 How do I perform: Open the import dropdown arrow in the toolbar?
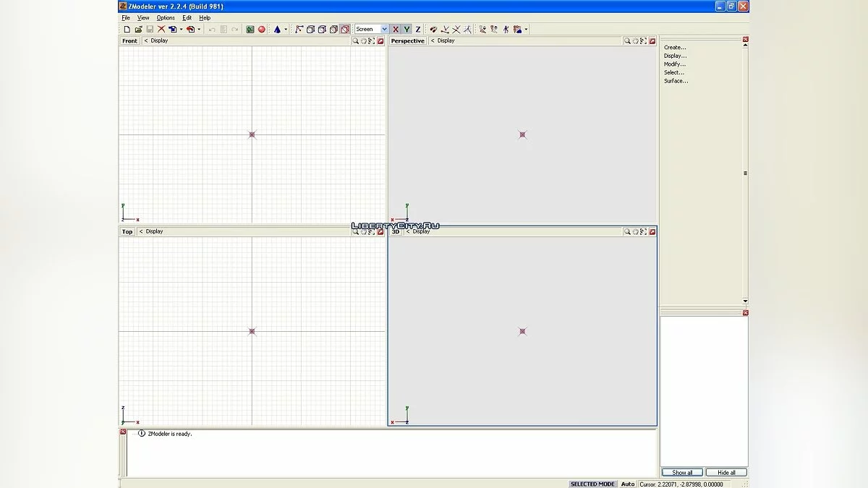pyautogui.click(x=179, y=29)
